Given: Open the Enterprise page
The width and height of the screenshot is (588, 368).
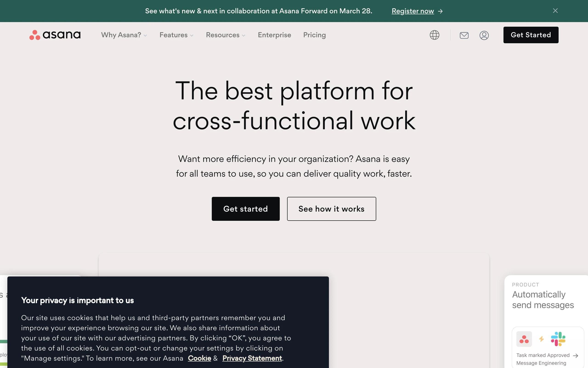Looking at the screenshot, I should click(274, 35).
